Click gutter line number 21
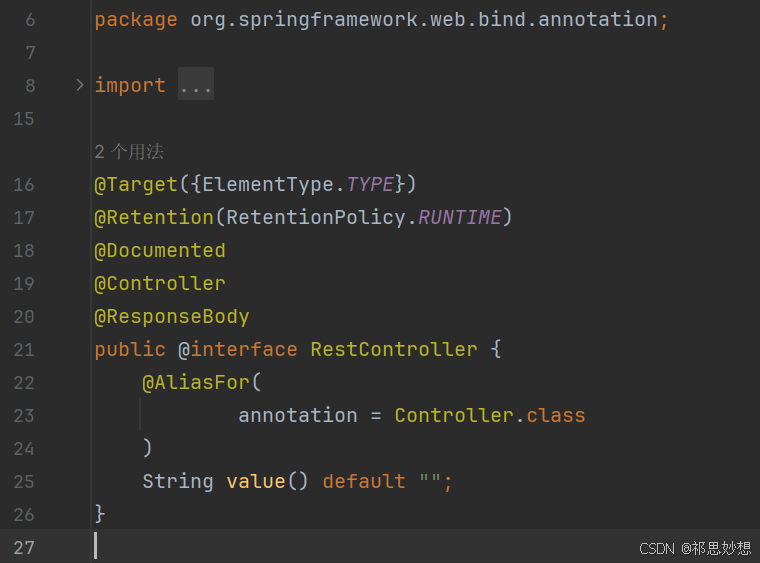Viewport: 760px width, 563px height. (24, 350)
